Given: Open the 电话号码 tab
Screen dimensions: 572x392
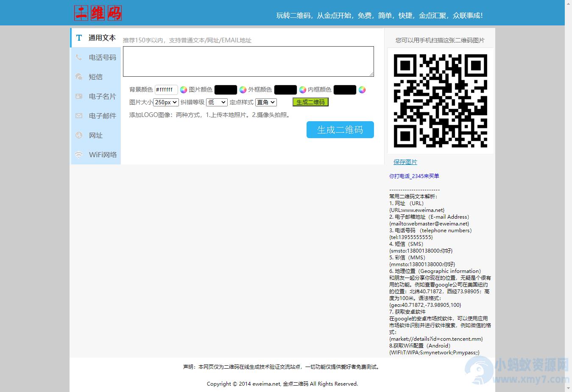Looking at the screenshot, I should pos(96,57).
